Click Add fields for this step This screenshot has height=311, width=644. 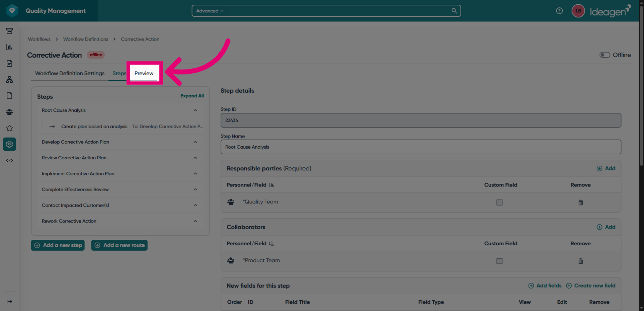(545, 286)
